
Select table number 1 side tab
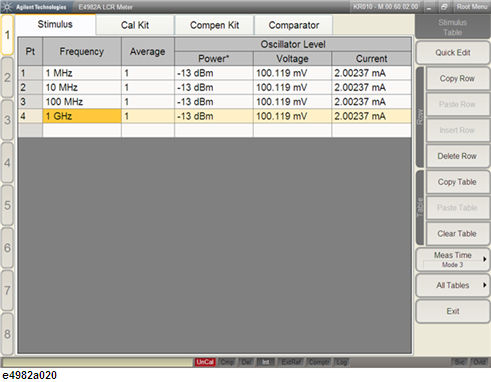coord(7,35)
